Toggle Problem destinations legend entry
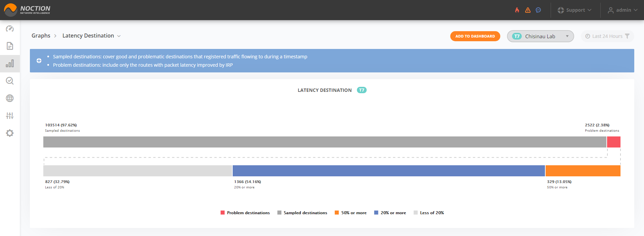644x236 pixels. [x=245, y=213]
